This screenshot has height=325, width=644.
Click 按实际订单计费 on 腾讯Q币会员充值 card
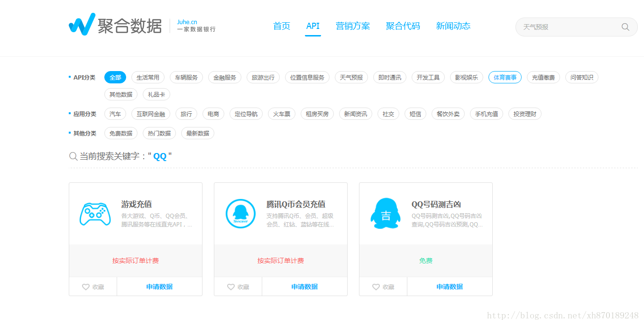[x=281, y=261]
